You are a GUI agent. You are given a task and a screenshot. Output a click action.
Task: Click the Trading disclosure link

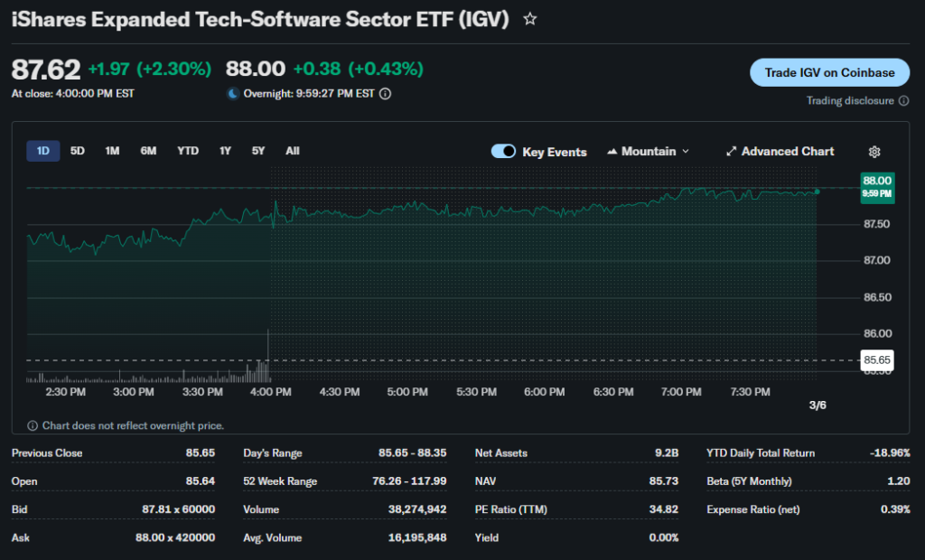(849, 101)
